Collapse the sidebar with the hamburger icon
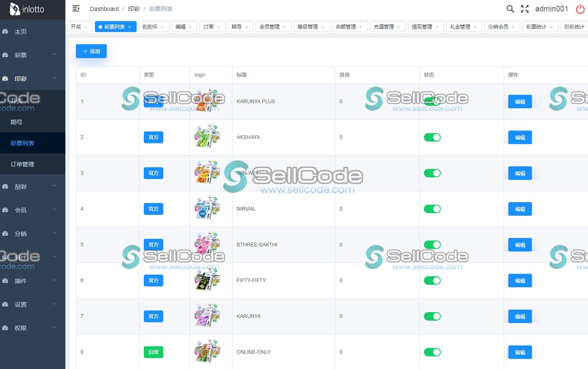This screenshot has height=369, width=588. pos(76,8)
